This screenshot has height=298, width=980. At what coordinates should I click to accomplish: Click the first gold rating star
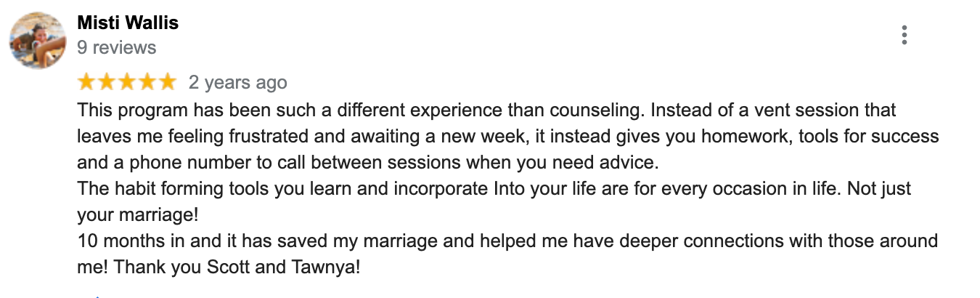tap(87, 82)
